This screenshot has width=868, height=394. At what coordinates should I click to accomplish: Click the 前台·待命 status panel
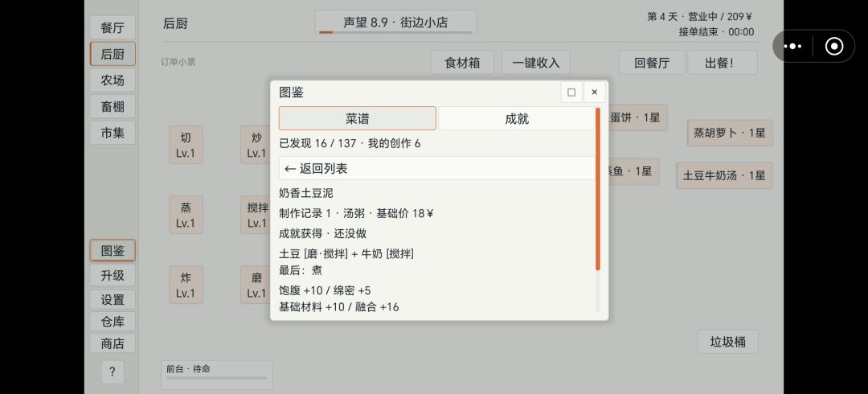[216, 375]
